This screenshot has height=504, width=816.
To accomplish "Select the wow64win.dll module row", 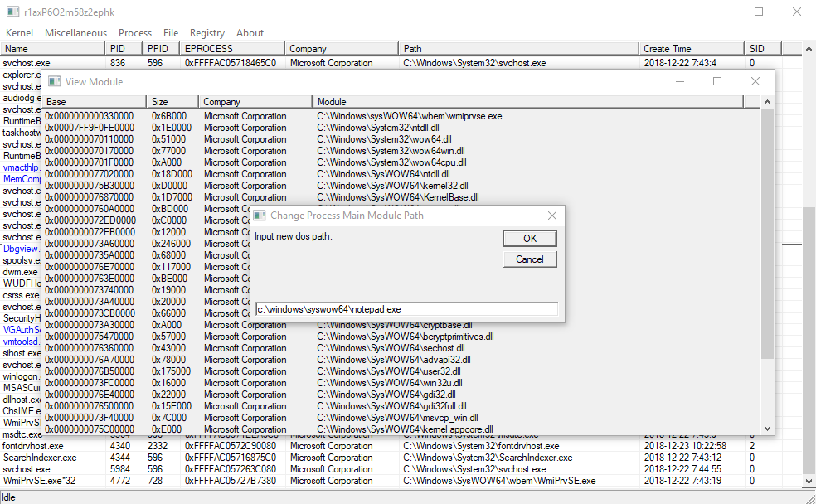I will (401, 151).
